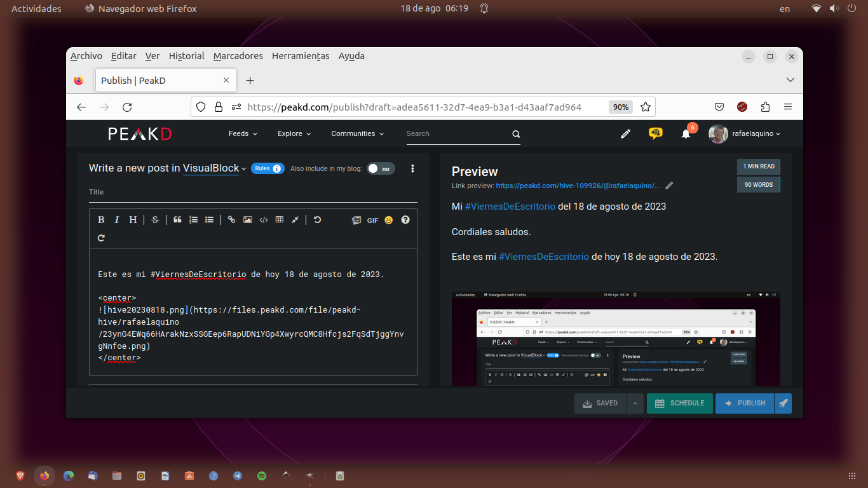
Task: Click the Publish button
Action: pos(745,403)
